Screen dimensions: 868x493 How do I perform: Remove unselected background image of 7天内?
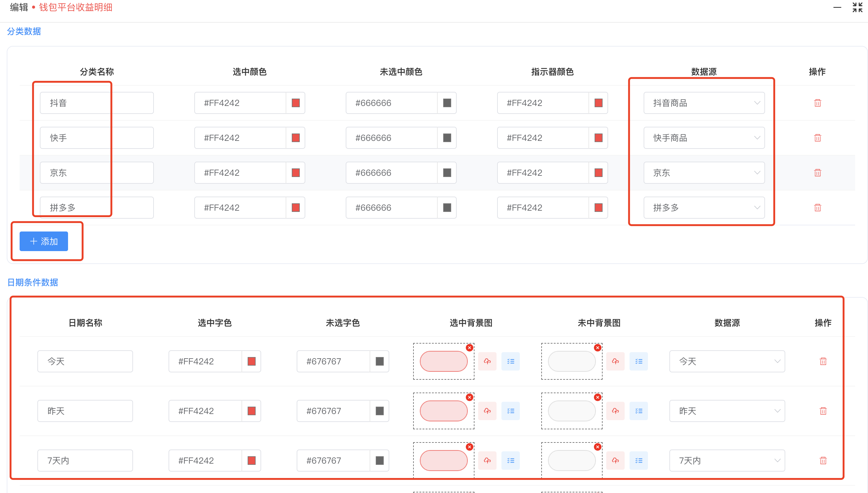coord(598,447)
